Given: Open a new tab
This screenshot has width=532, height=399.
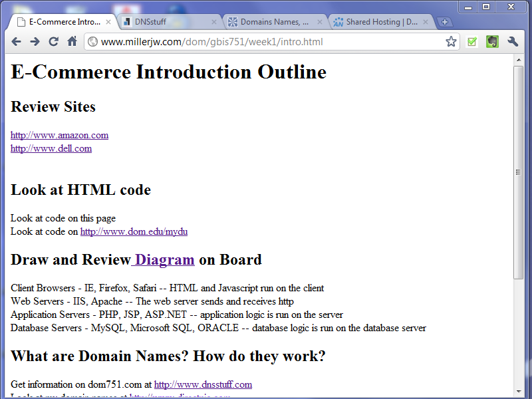Looking at the screenshot, I should 445,22.
